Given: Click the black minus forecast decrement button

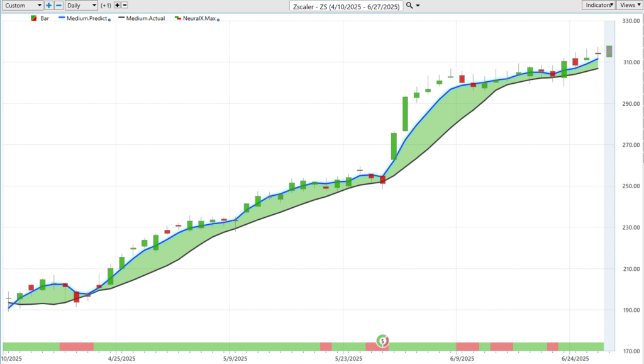Looking at the screenshot, I should pyautogui.click(x=125, y=5).
